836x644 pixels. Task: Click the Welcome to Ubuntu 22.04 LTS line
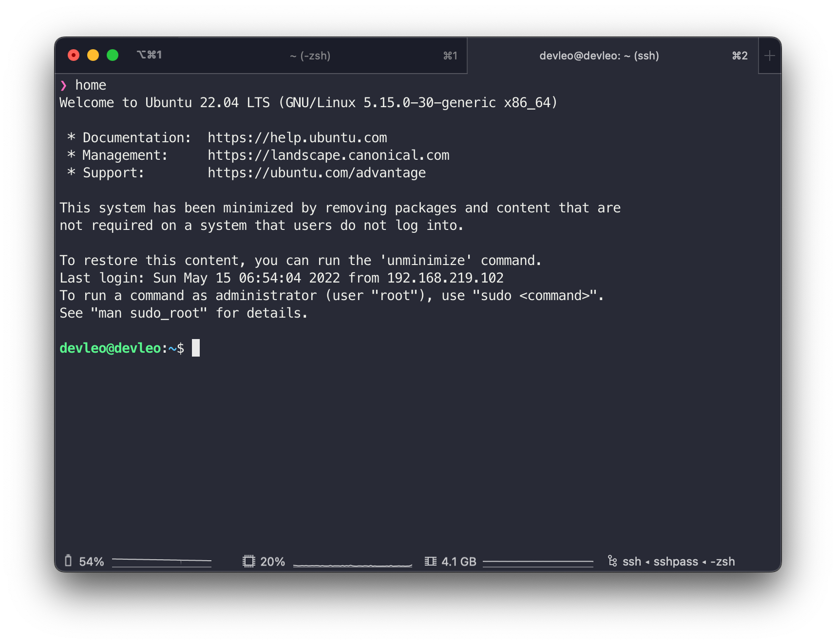tap(309, 103)
